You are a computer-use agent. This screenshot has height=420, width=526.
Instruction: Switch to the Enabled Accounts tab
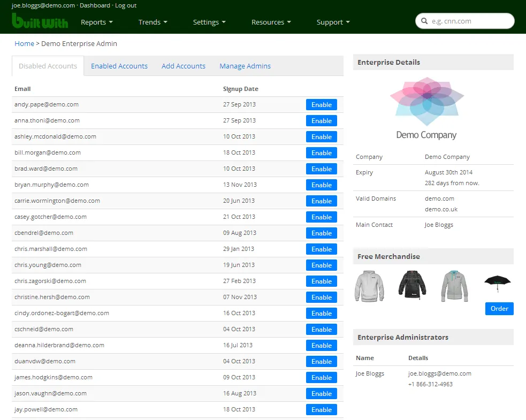tap(119, 66)
